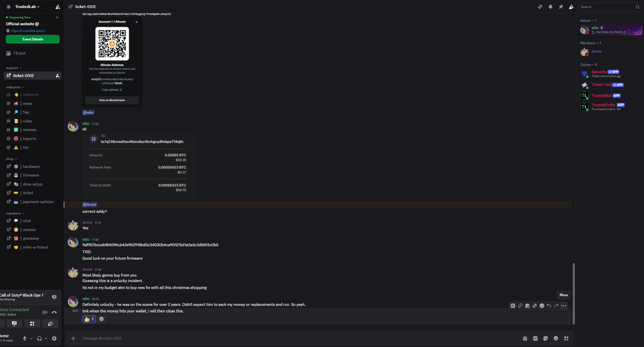
Task: Invite people icon next to server name
Action: 58,7
